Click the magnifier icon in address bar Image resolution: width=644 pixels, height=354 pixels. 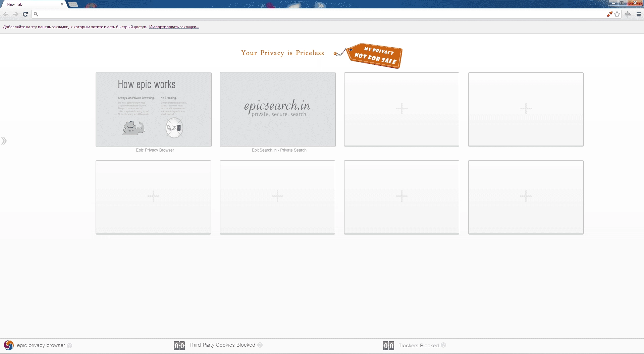(x=36, y=14)
